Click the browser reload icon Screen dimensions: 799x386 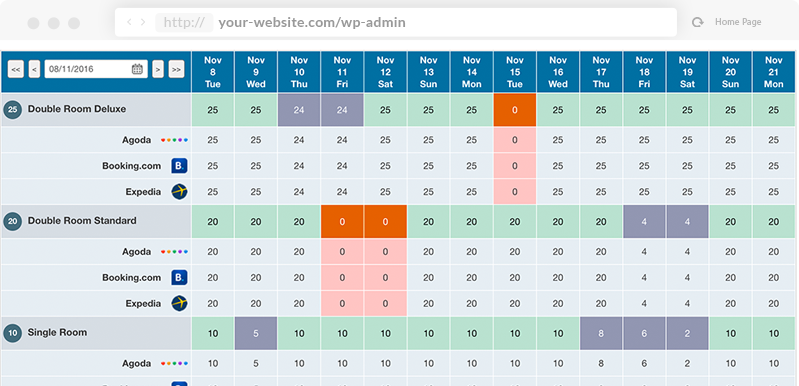(x=698, y=22)
